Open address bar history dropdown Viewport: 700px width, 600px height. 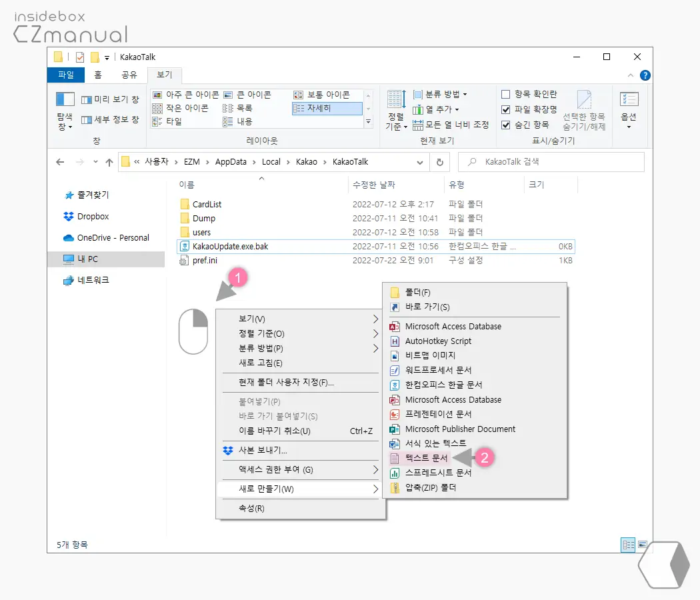(420, 162)
